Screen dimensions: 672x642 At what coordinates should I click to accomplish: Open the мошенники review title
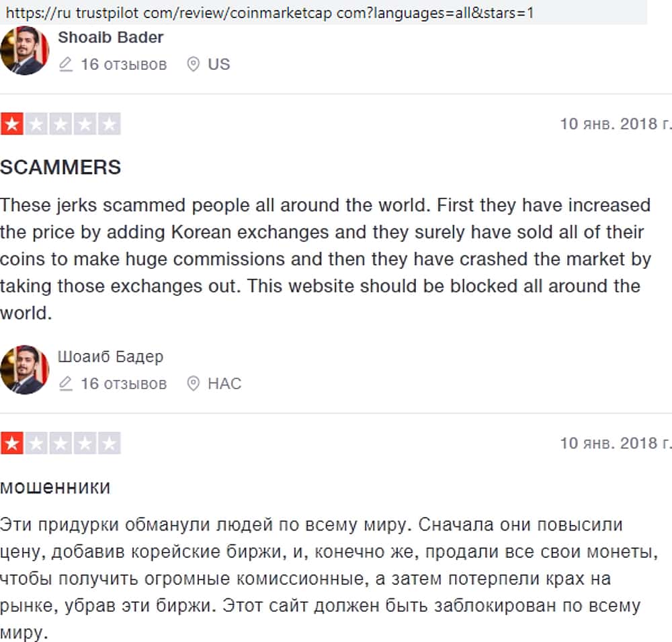[55, 487]
